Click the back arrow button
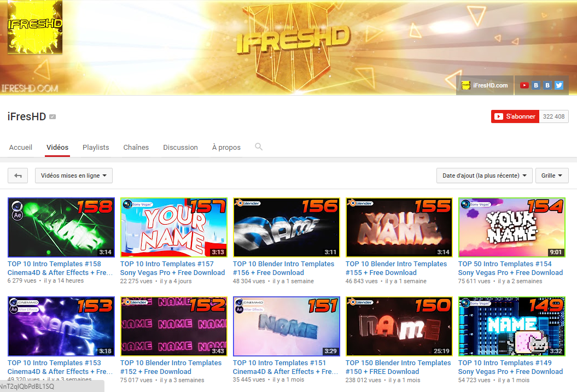Screen dimensions: 577x392 (x=18, y=175)
